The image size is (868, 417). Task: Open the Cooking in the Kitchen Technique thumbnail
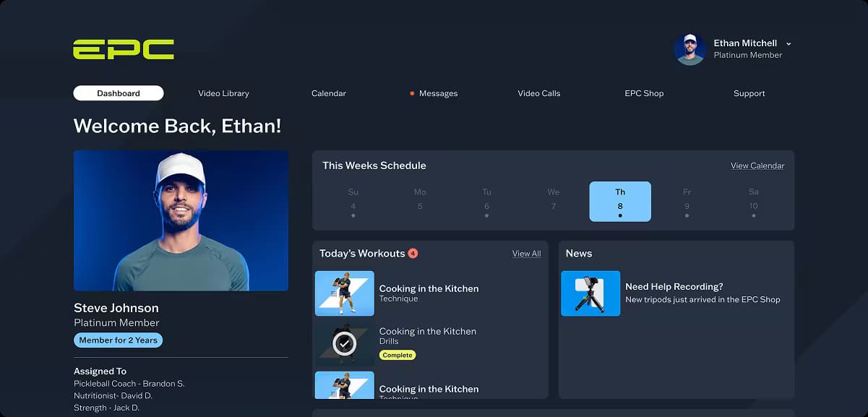tap(345, 293)
